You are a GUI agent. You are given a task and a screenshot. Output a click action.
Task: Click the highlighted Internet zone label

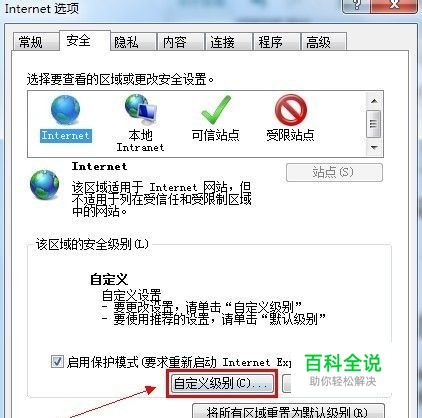tap(66, 136)
